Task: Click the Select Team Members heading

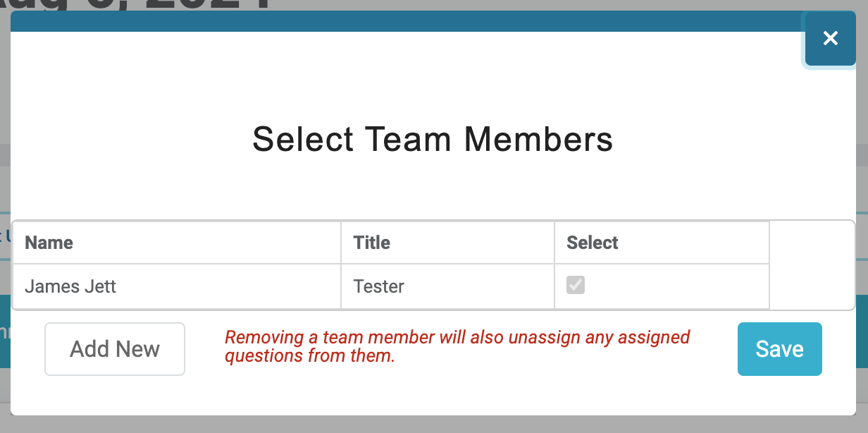Action: pyautogui.click(x=433, y=139)
